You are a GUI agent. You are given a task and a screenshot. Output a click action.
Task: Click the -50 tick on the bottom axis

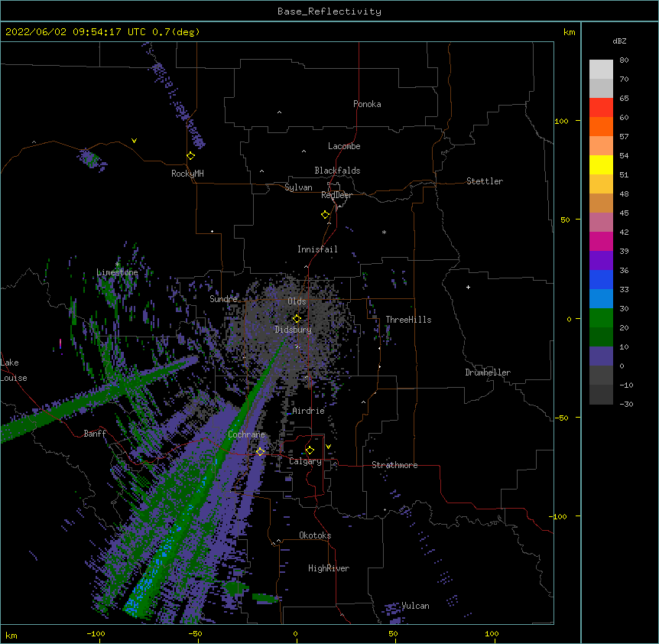point(195,633)
